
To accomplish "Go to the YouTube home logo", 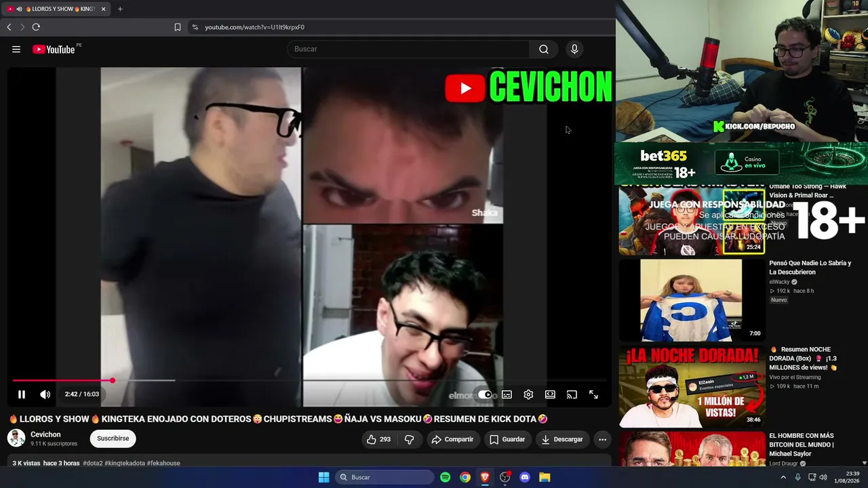I will click(54, 49).
